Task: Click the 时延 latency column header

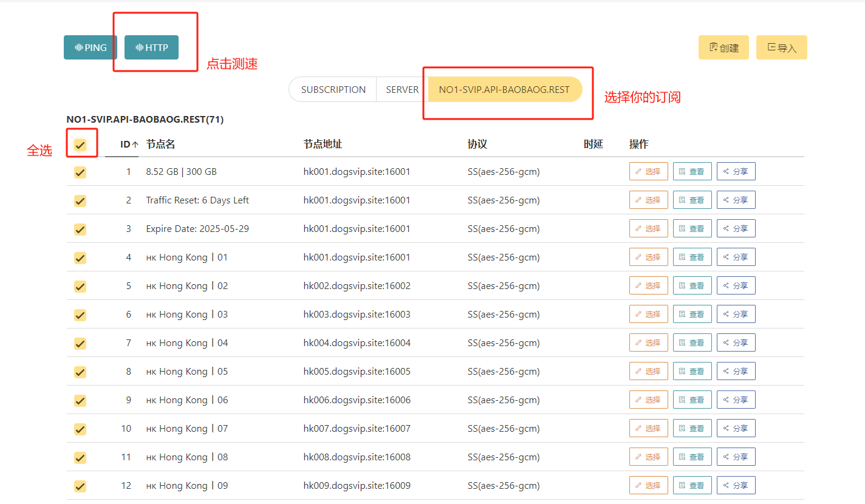Action: click(x=593, y=145)
